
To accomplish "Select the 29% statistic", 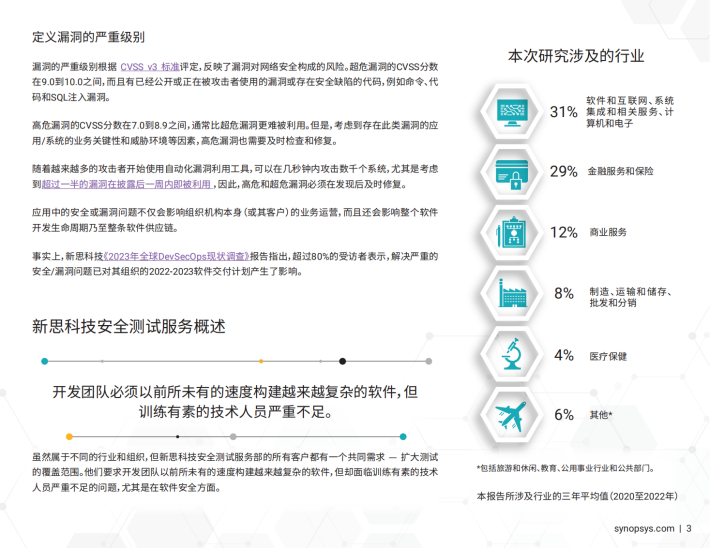I will tap(564, 171).
